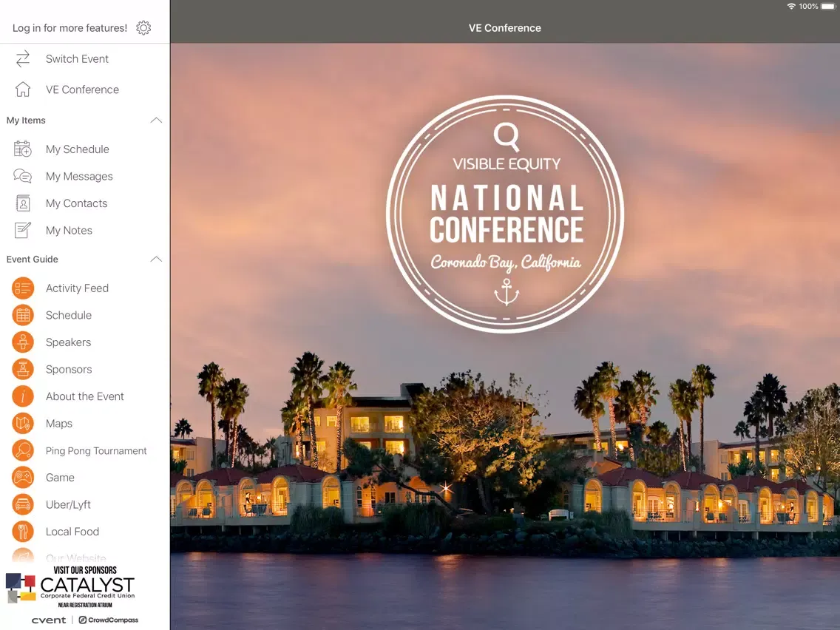Open Ping Pong Tournament
The image size is (840, 630).
[84, 450]
